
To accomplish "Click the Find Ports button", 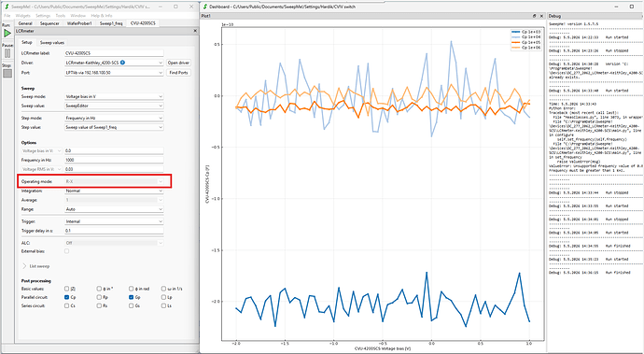I will 178,72.
